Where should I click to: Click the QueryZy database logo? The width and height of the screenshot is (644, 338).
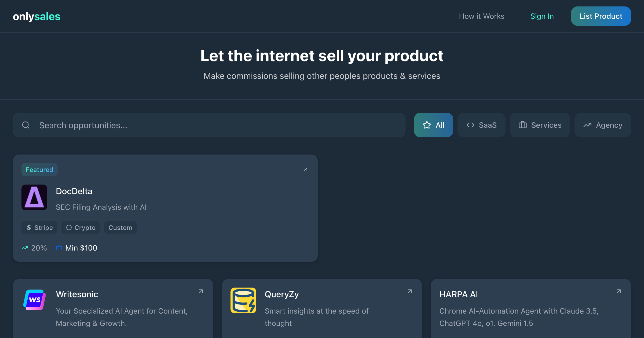tap(243, 300)
